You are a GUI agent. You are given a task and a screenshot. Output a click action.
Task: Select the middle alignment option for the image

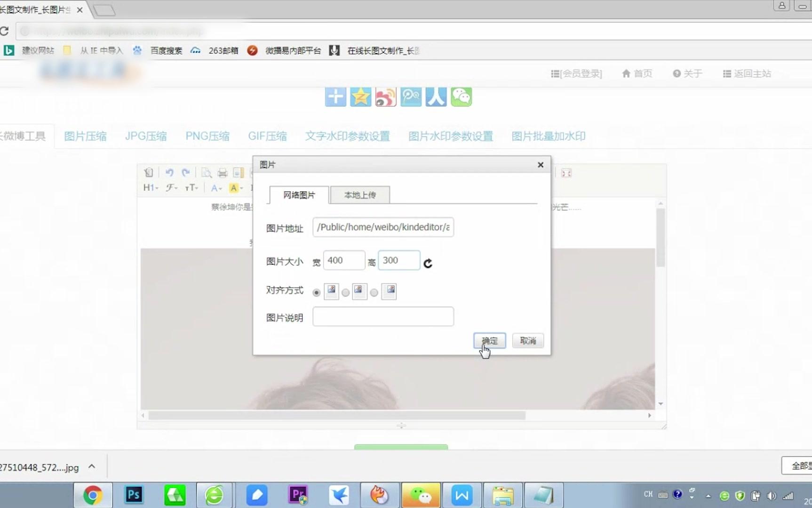point(345,292)
